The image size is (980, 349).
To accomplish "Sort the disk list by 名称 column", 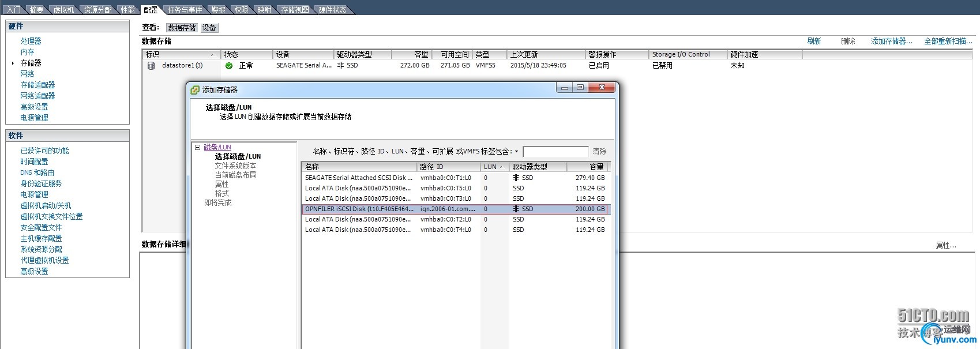I will [x=359, y=167].
